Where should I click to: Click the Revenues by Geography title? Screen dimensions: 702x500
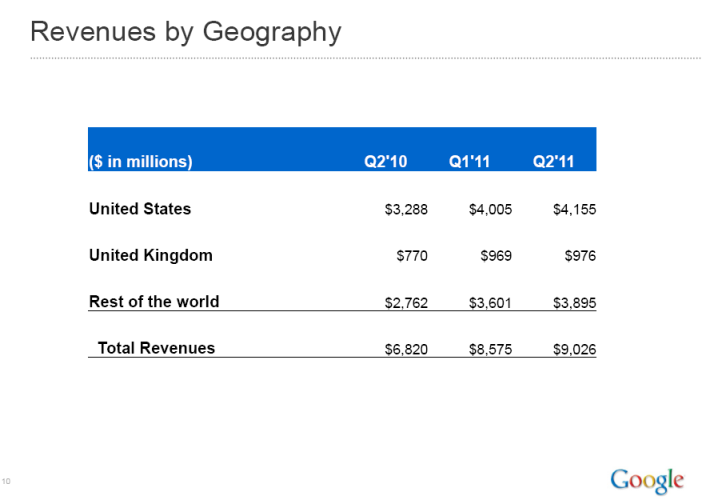pos(186,32)
